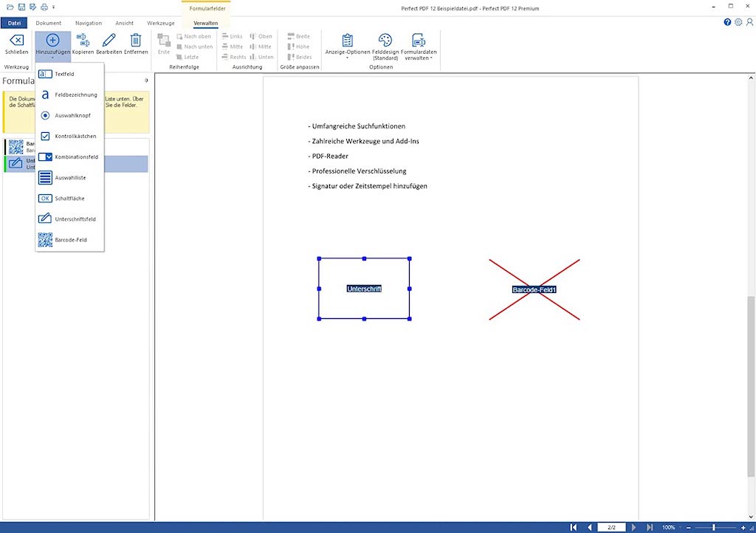
Task: Expand Formulardaten verwalten dropdown
Action: click(x=419, y=46)
